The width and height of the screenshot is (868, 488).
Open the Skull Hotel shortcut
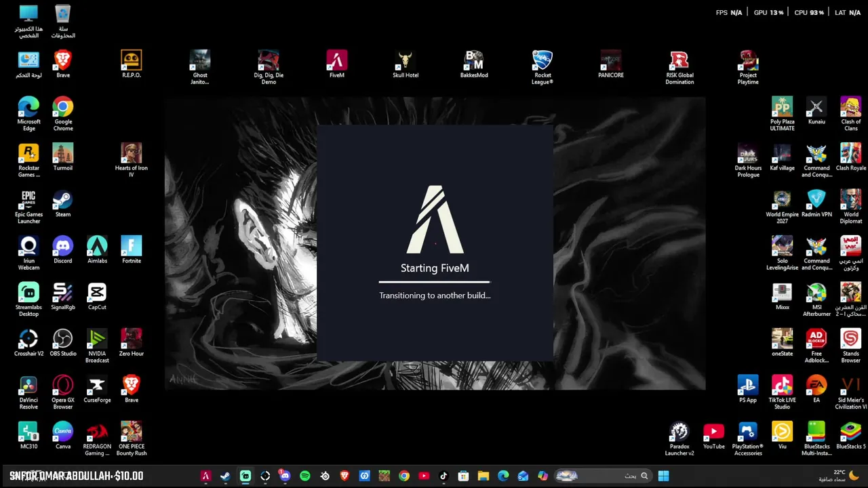click(x=406, y=64)
